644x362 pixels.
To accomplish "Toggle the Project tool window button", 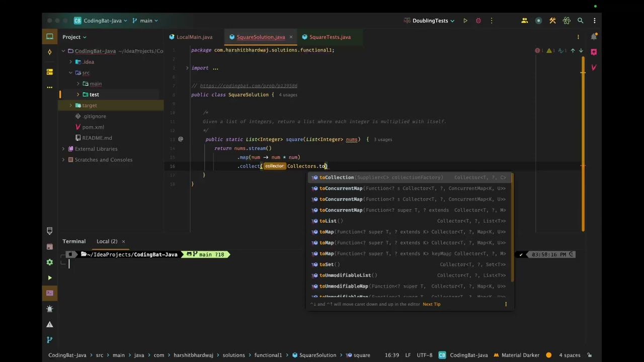I will [x=49, y=37].
